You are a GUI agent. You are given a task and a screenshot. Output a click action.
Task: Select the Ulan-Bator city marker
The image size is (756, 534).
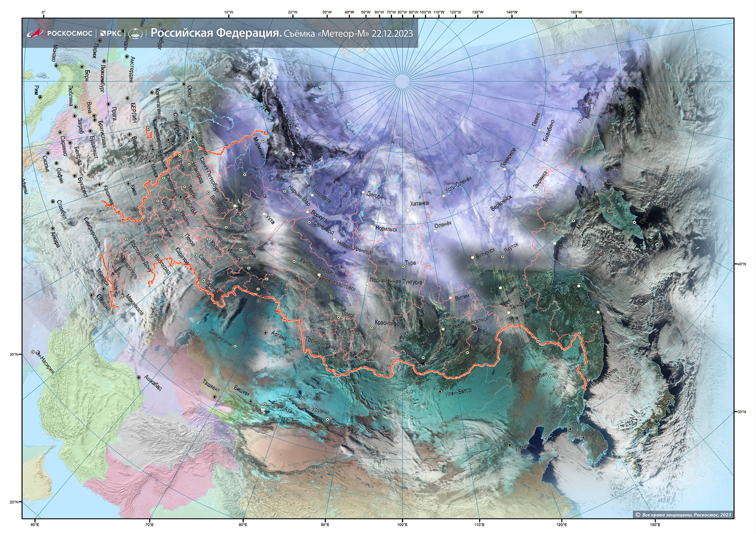pos(440,391)
